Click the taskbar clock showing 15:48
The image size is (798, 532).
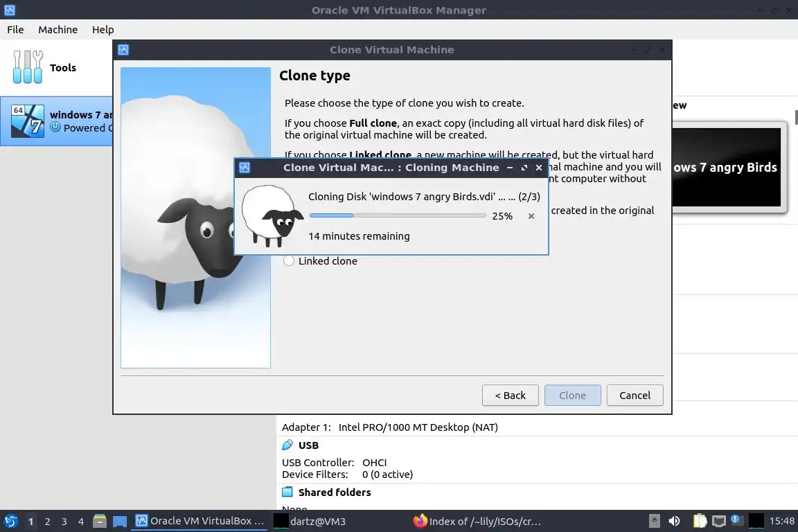[x=781, y=521]
